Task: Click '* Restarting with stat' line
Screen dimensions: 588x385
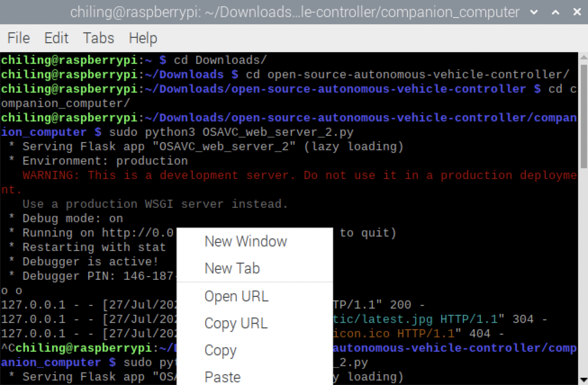Action: 87,247
